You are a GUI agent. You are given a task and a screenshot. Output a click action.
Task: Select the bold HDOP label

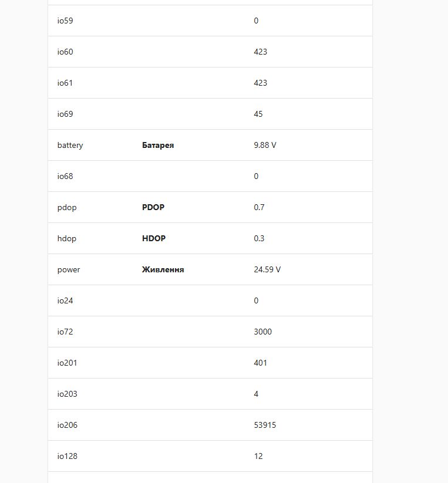154,238
